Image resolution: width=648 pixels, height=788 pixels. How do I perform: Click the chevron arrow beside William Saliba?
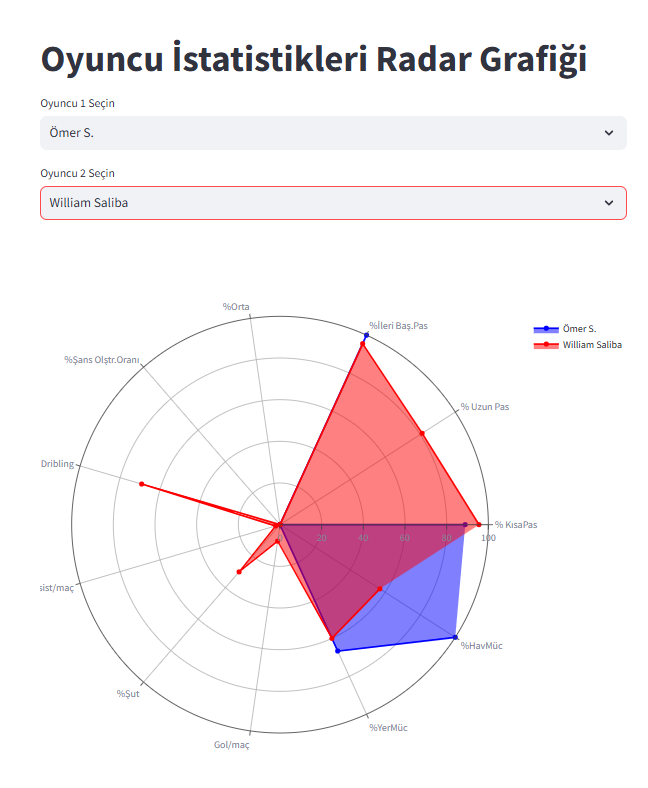(609, 203)
